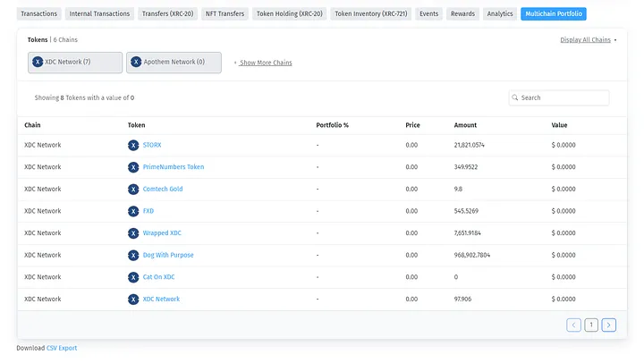Click the token Search input field
644x363 pixels.
click(563, 98)
